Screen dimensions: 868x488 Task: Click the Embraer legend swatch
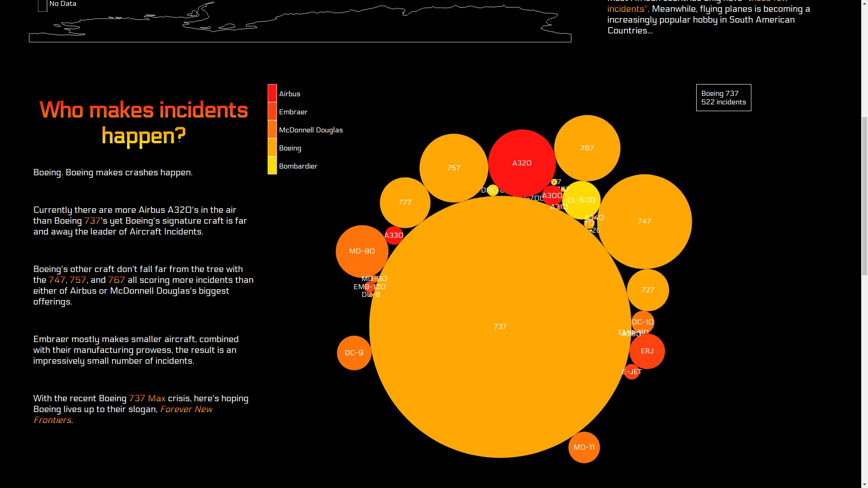(272, 112)
